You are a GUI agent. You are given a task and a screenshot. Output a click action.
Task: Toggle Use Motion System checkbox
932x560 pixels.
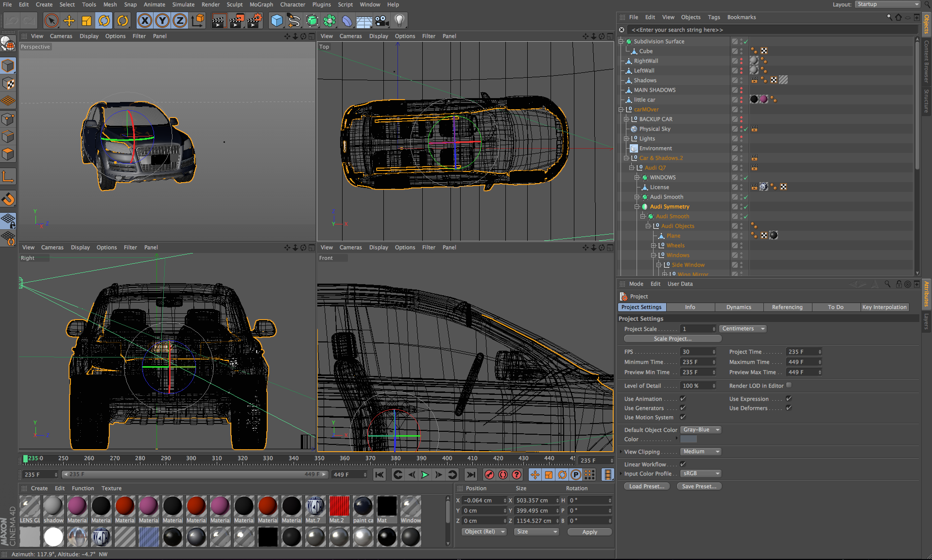683,417
